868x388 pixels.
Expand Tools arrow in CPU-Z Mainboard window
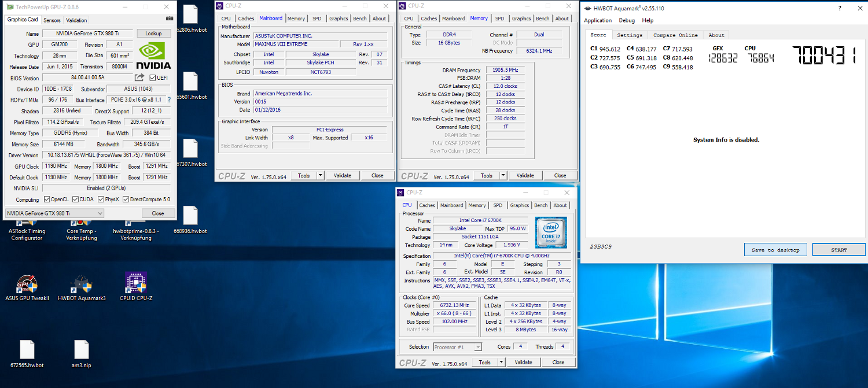tap(321, 175)
